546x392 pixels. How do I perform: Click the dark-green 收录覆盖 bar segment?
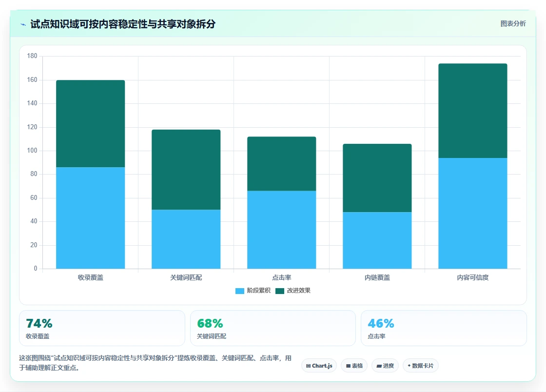click(x=91, y=123)
